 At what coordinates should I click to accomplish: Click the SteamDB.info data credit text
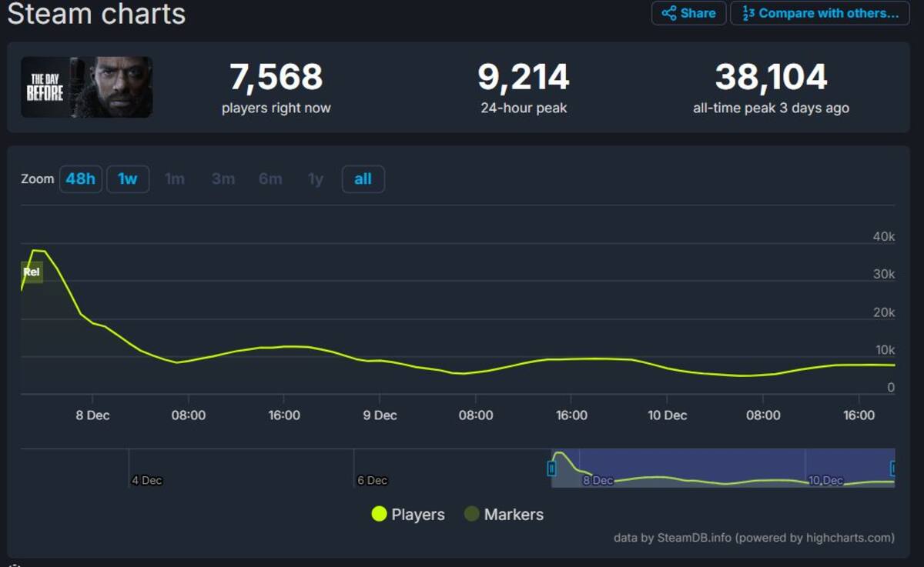754,538
